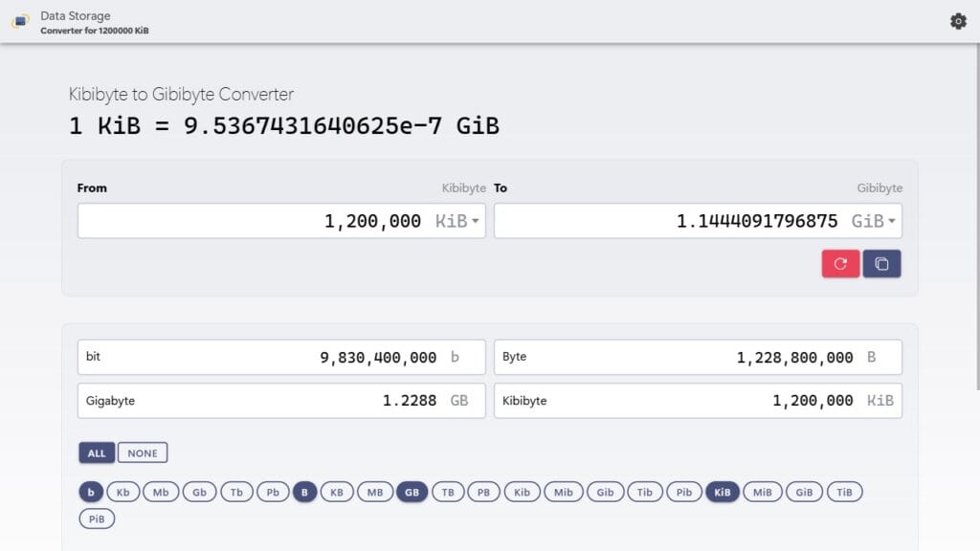This screenshot has width=980, height=551.
Task: Toggle the Kib unit chip
Action: pos(522,493)
